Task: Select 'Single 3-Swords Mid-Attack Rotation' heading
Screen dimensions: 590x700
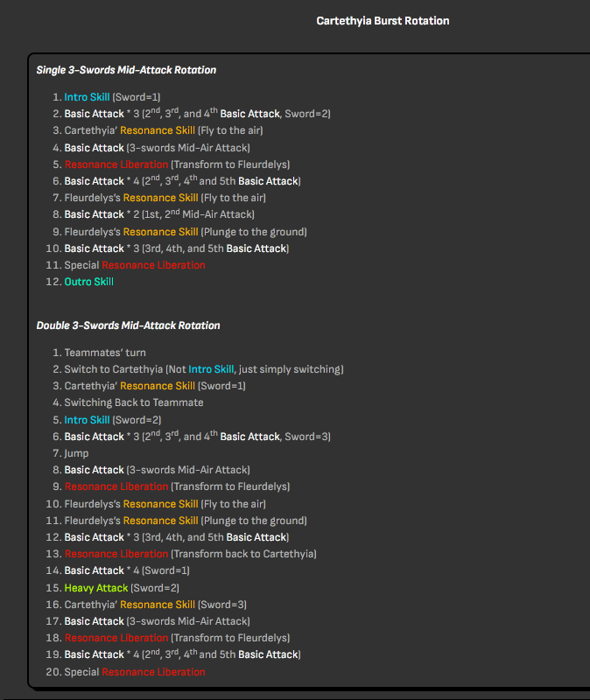Action: click(x=126, y=70)
